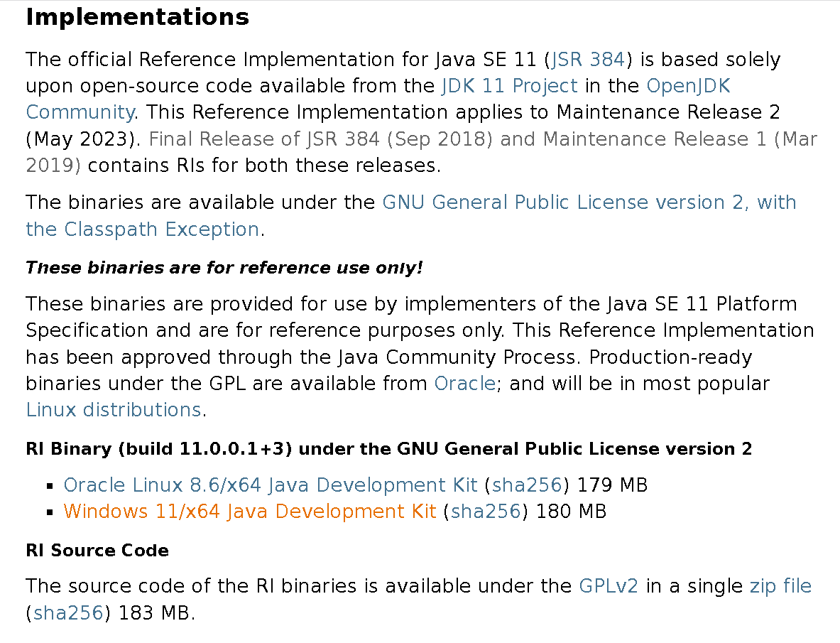
Task: Open Final Release of JSR 384 link
Action: pyautogui.click(x=422, y=152)
